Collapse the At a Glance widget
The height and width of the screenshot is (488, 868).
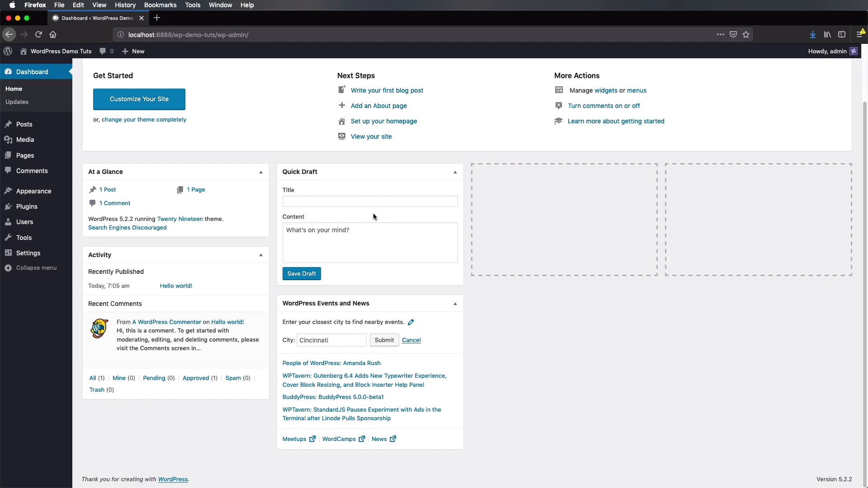coord(260,172)
